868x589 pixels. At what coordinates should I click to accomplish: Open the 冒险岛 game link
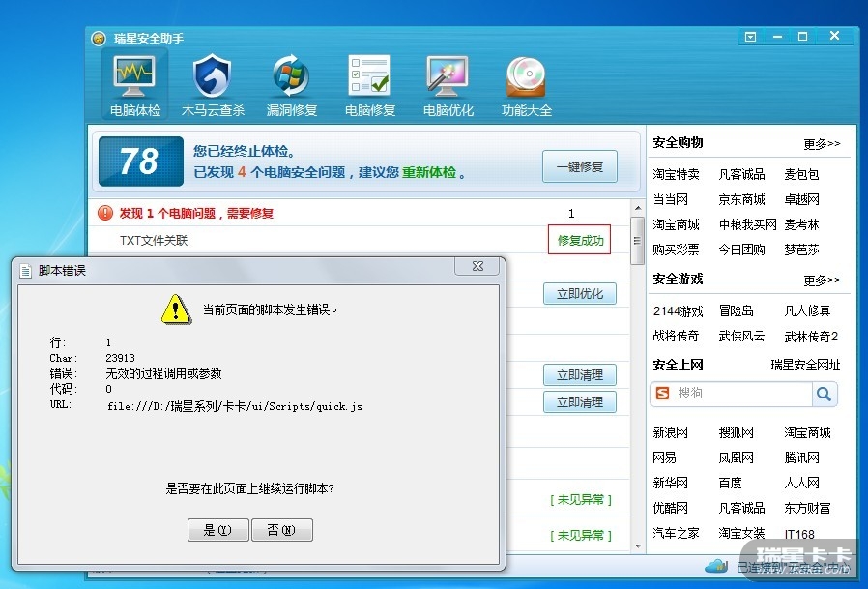tap(737, 310)
